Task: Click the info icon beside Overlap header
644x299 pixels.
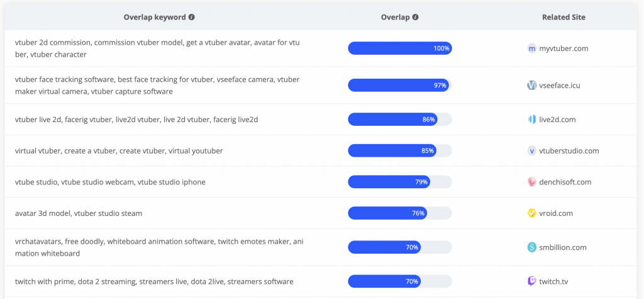Action: (x=415, y=17)
